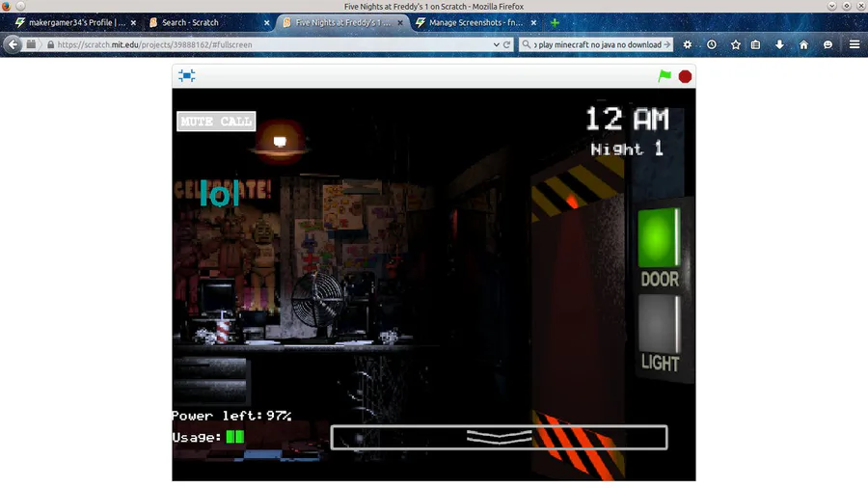Click the MUTE CALL button
Image resolution: width=868 pixels, height=488 pixels.
(x=216, y=122)
